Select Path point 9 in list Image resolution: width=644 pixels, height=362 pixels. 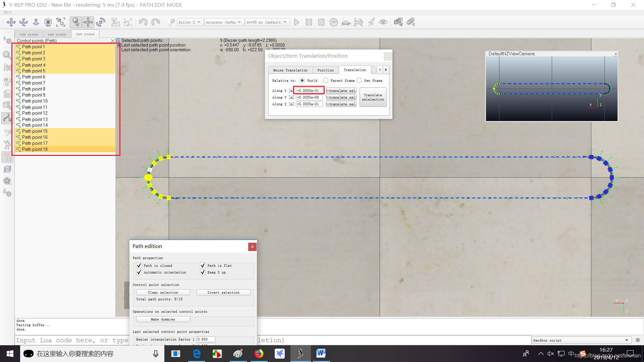(x=34, y=95)
